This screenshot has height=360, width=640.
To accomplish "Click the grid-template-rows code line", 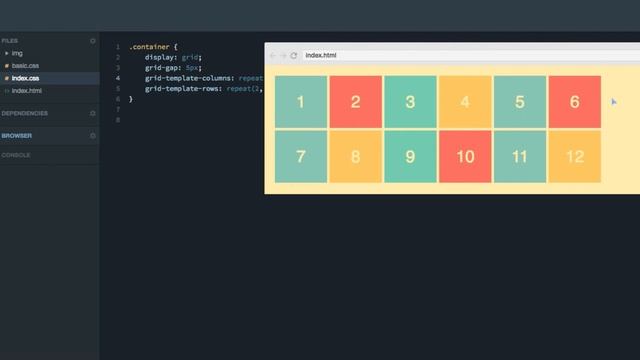I will (x=204, y=89).
